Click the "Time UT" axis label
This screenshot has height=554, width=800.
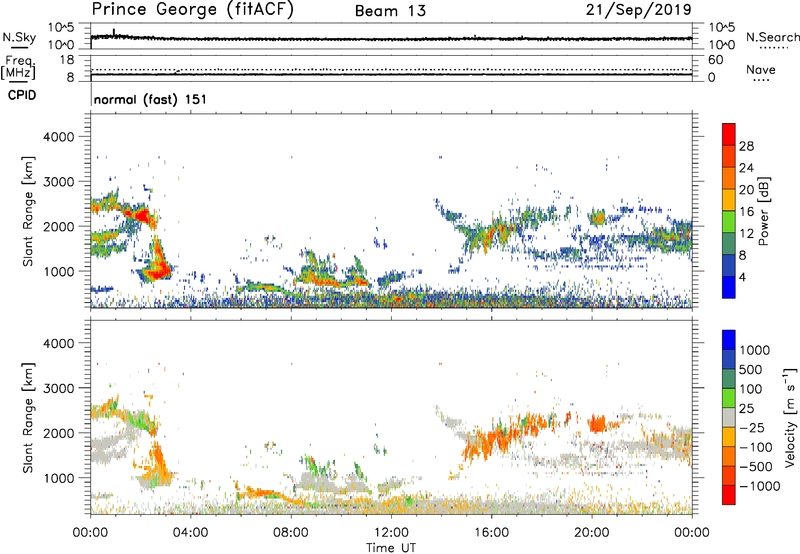(x=391, y=548)
